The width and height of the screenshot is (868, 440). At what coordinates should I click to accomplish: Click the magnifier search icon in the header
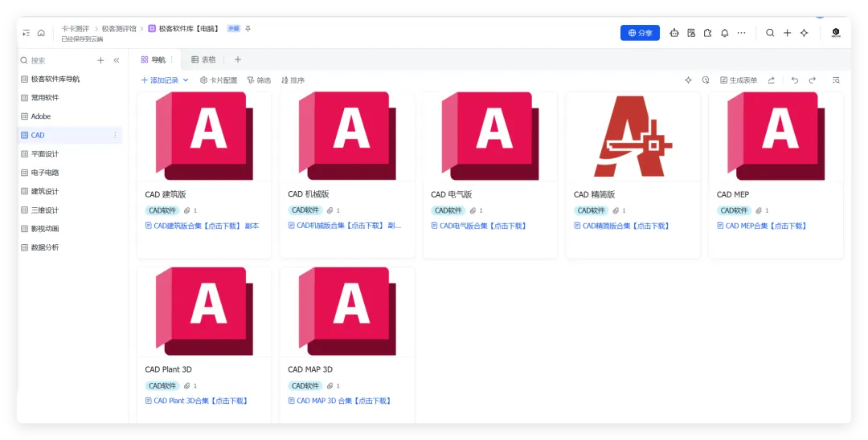770,33
